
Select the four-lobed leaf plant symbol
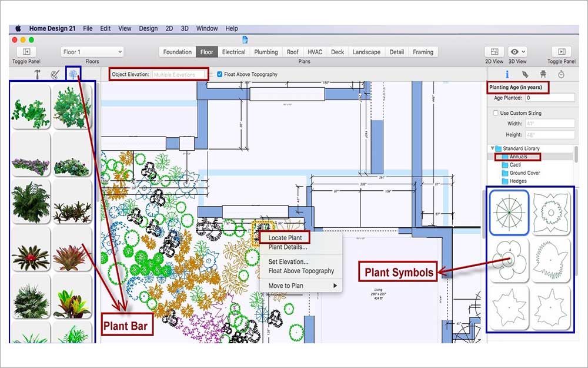tap(551, 213)
